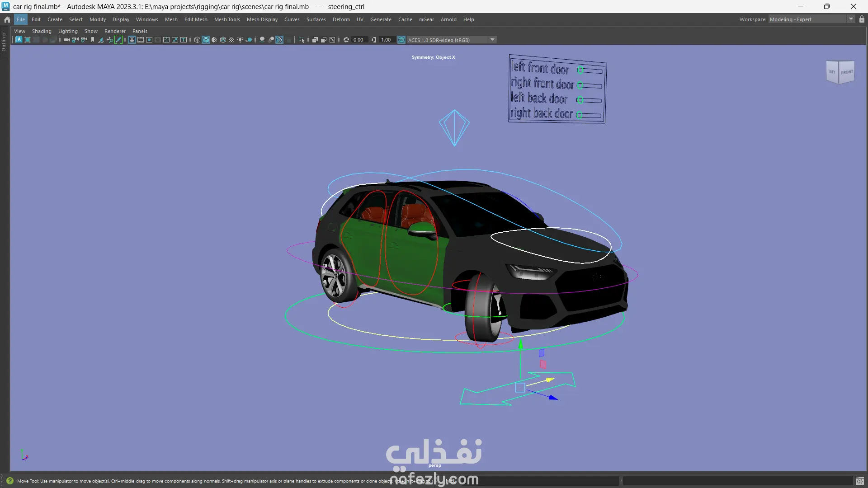Open the Edit menu
The height and width of the screenshot is (488, 868).
36,19
